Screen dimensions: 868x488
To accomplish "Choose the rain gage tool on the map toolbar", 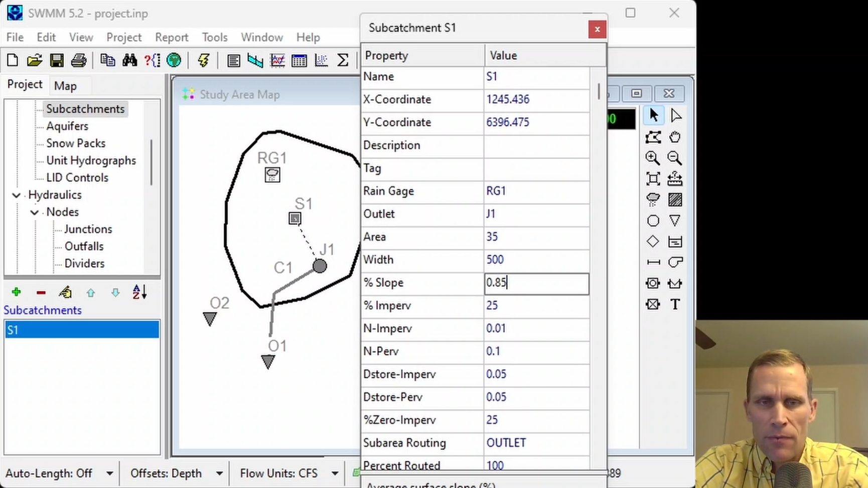I will 653,200.
